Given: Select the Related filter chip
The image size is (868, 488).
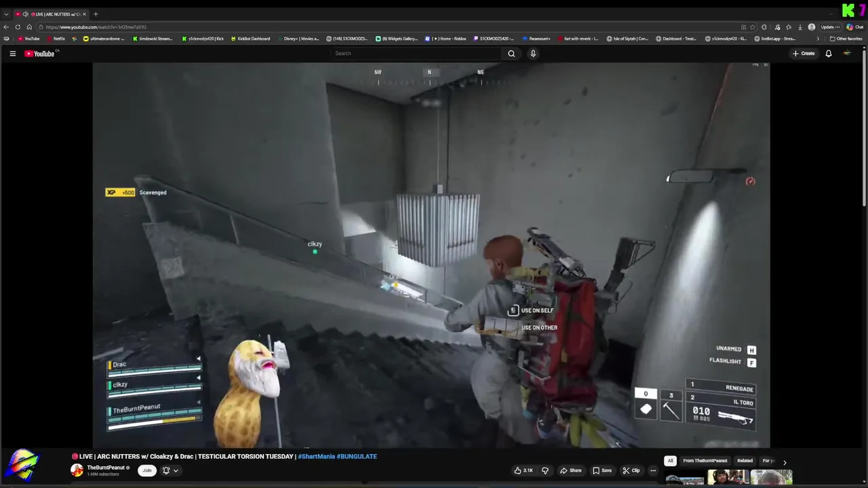Looking at the screenshot, I should pyautogui.click(x=745, y=461).
